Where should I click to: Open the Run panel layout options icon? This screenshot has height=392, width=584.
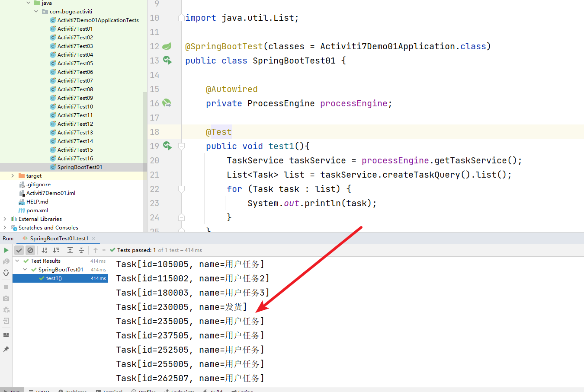pos(6,335)
